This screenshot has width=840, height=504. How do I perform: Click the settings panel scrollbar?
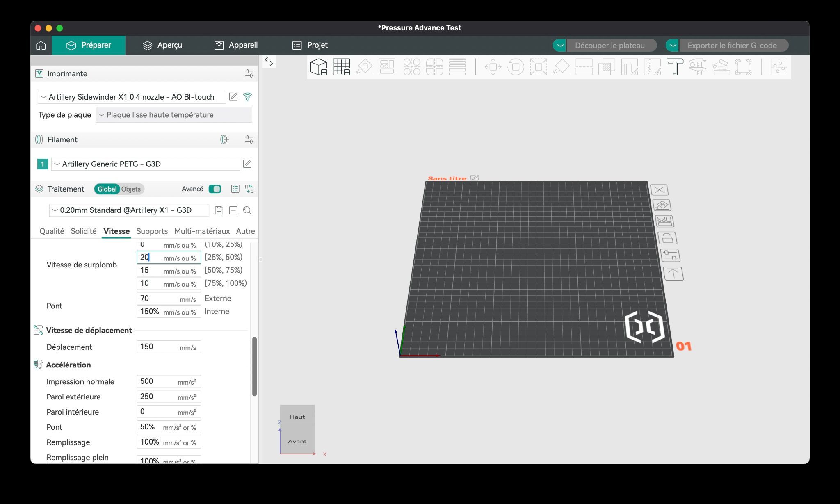coord(254,366)
